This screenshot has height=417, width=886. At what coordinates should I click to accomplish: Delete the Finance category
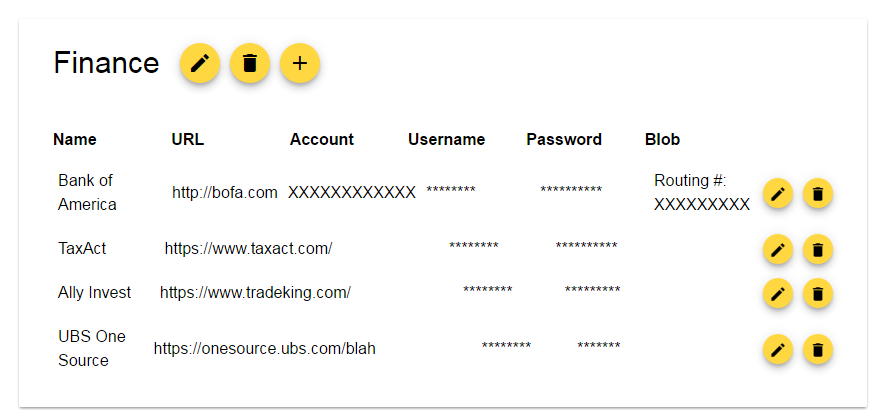pyautogui.click(x=250, y=63)
